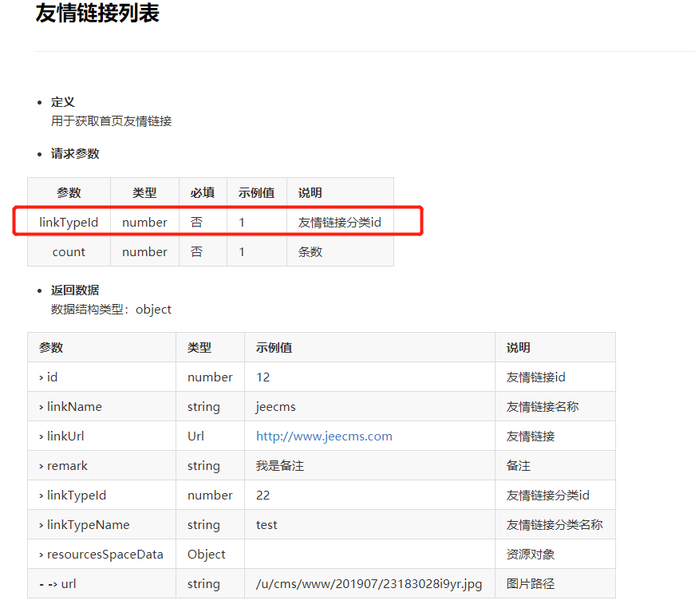Viewport: 695px width, 616px height.
Task: Select the image path /u/cms/www/201907/23183028i9yr.jpg
Action: click(x=369, y=584)
